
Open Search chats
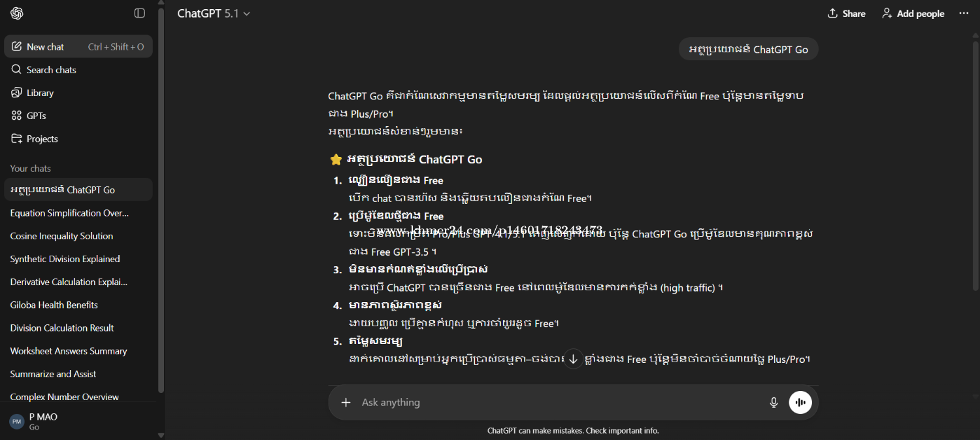point(51,70)
